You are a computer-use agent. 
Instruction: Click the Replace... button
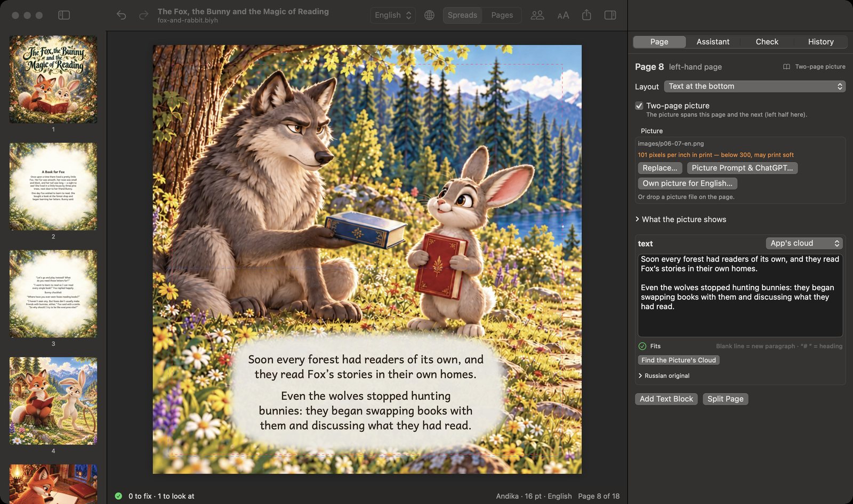coord(660,168)
